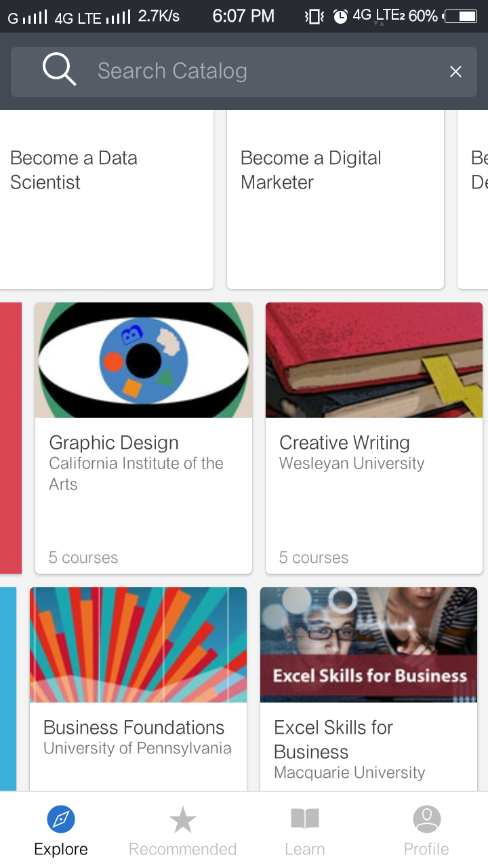Open the Creative Writing course title

click(344, 443)
